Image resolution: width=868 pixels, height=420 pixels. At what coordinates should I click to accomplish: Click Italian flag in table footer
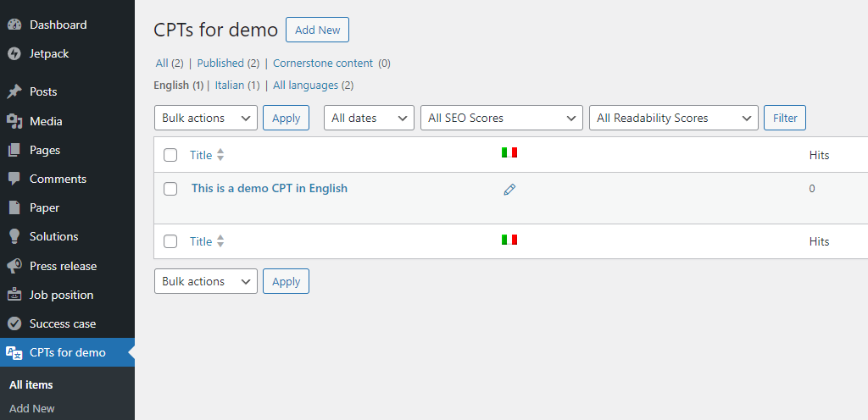click(x=509, y=240)
